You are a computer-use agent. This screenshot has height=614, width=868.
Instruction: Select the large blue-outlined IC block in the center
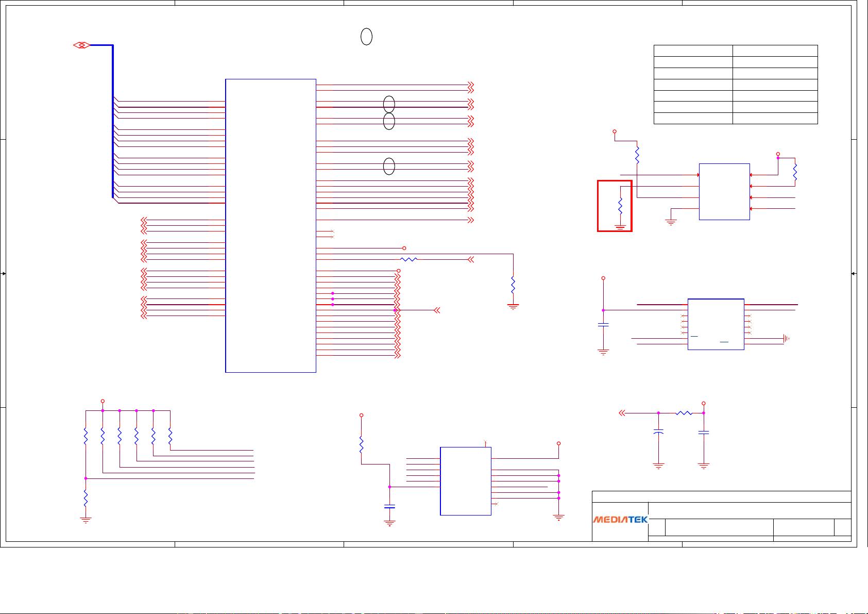pyautogui.click(x=270, y=225)
